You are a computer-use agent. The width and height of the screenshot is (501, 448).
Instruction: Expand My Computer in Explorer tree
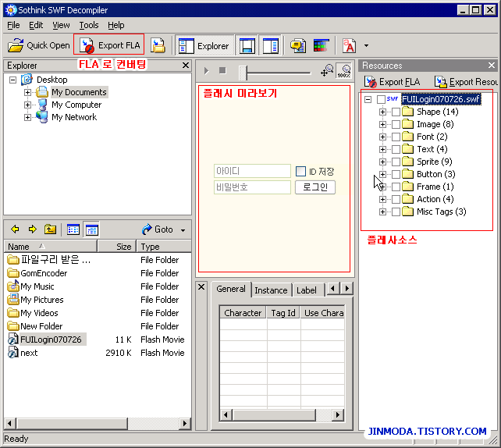click(x=27, y=105)
